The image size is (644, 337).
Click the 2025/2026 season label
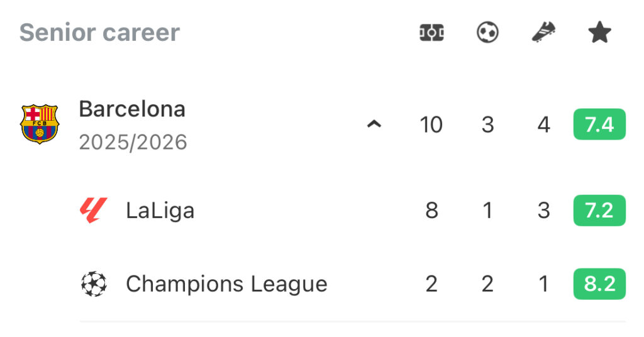tap(133, 142)
